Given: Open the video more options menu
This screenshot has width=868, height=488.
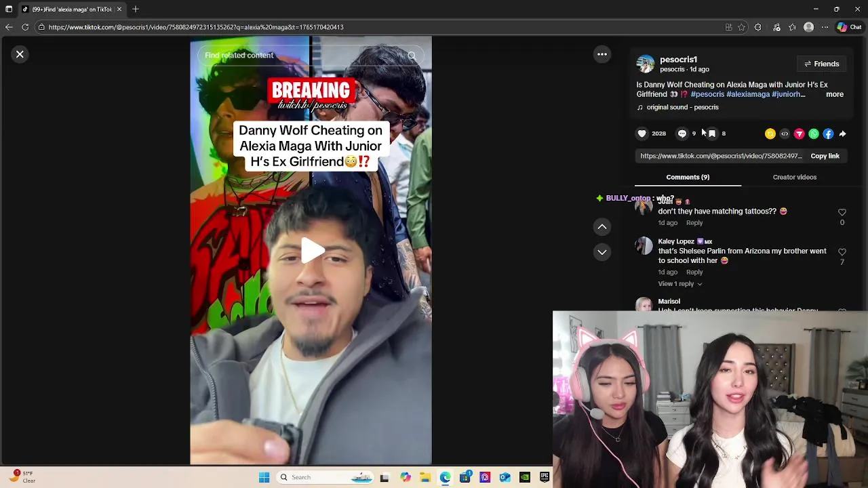Looking at the screenshot, I should [602, 54].
